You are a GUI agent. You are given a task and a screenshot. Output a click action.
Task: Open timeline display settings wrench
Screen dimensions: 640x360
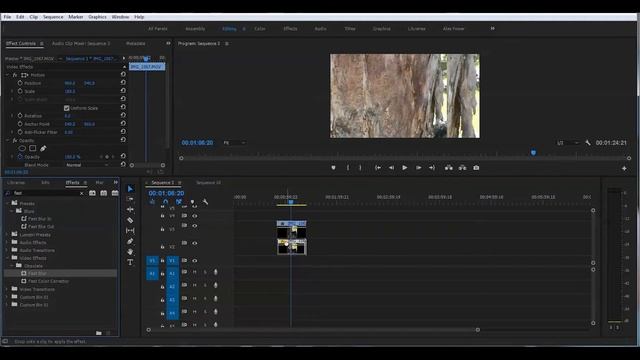[205, 202]
